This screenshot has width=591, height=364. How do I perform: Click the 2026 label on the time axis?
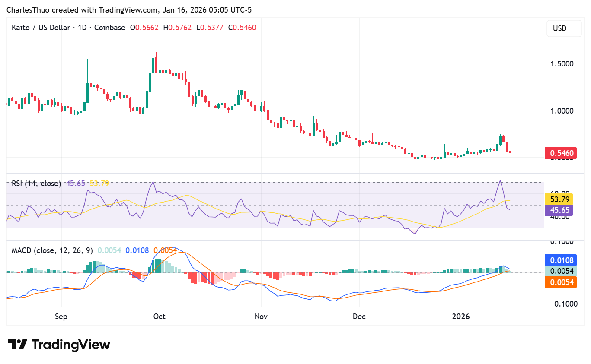461,317
